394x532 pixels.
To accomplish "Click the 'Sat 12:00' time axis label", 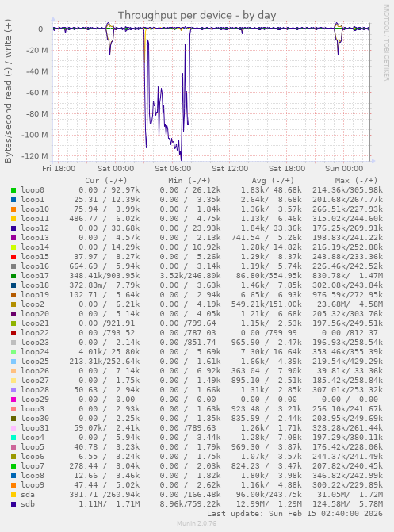I will 230,169.
